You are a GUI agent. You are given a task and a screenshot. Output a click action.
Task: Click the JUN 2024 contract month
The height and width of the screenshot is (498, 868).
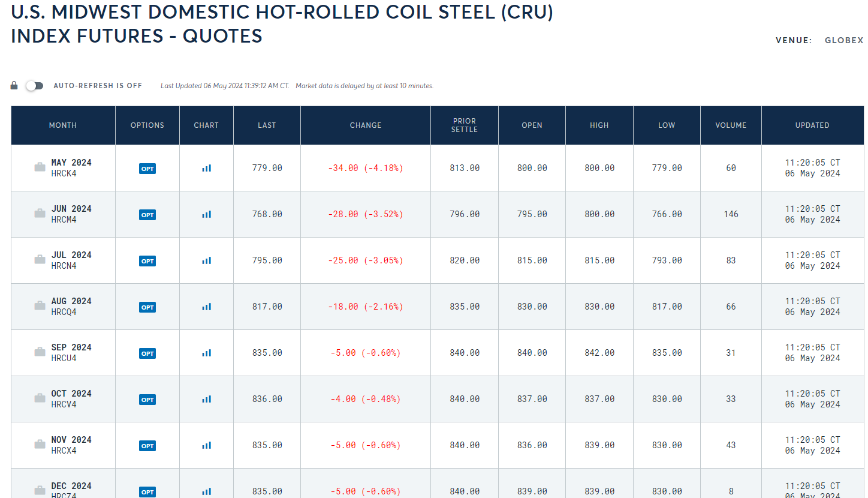click(x=71, y=209)
